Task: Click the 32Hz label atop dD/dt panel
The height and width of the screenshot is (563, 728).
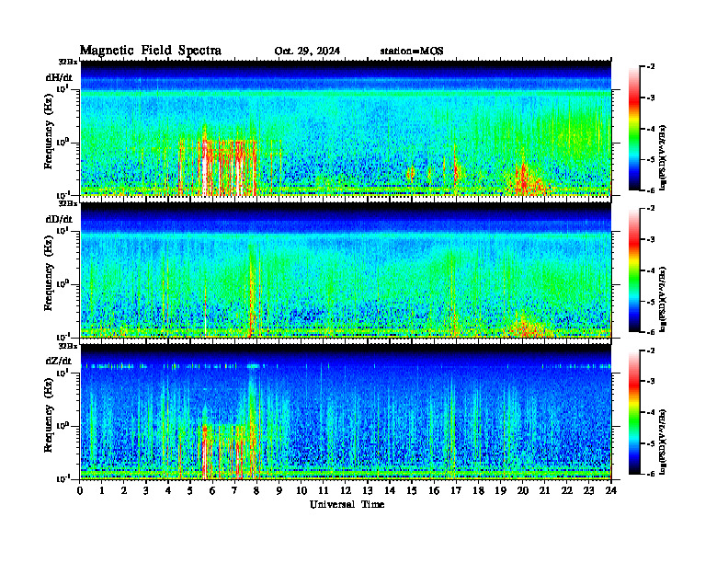Action: coord(68,203)
